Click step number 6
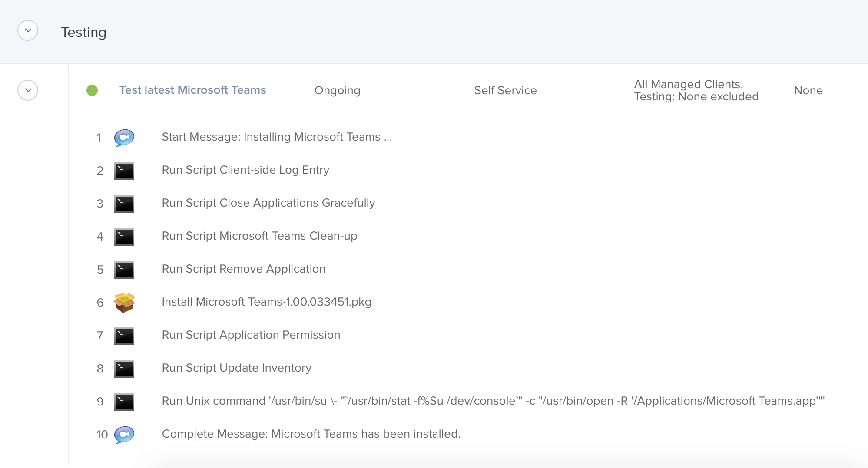Image resolution: width=868 pixels, height=468 pixels. [x=100, y=303]
